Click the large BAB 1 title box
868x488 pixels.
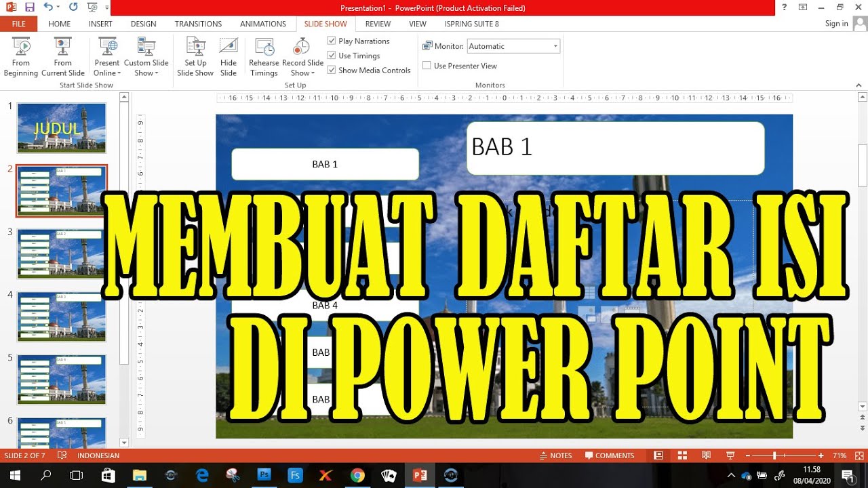tap(615, 148)
